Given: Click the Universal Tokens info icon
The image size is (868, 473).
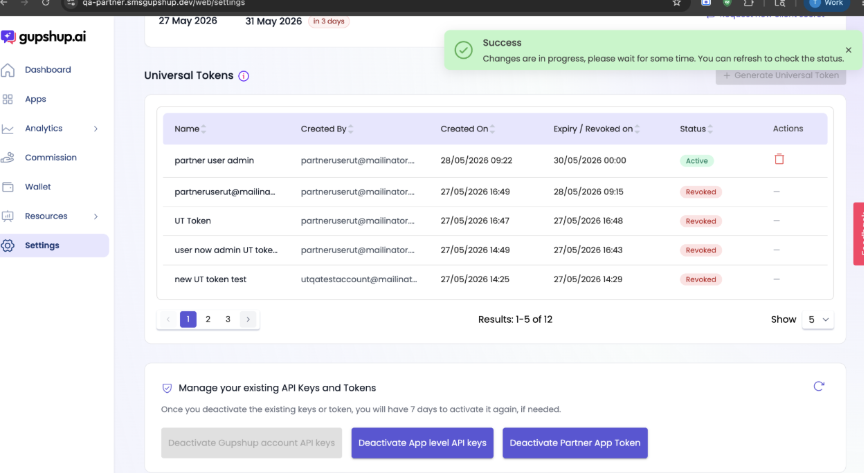Looking at the screenshot, I should tap(244, 76).
